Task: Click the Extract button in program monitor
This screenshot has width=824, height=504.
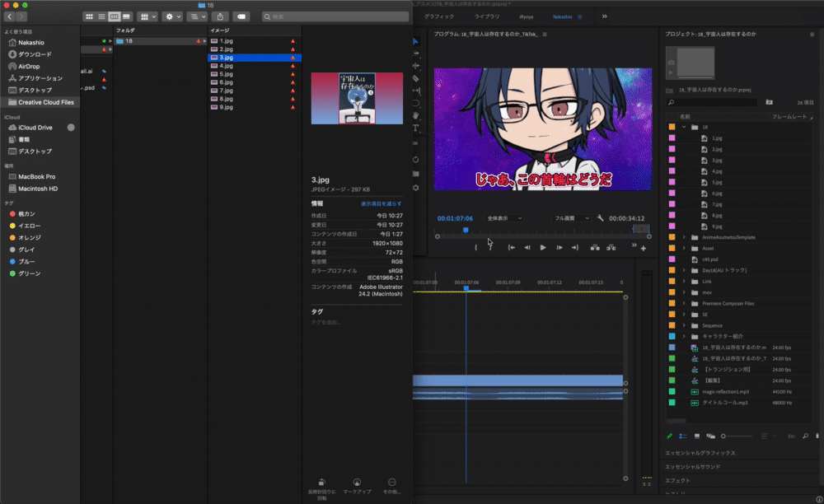Action: 611,247
